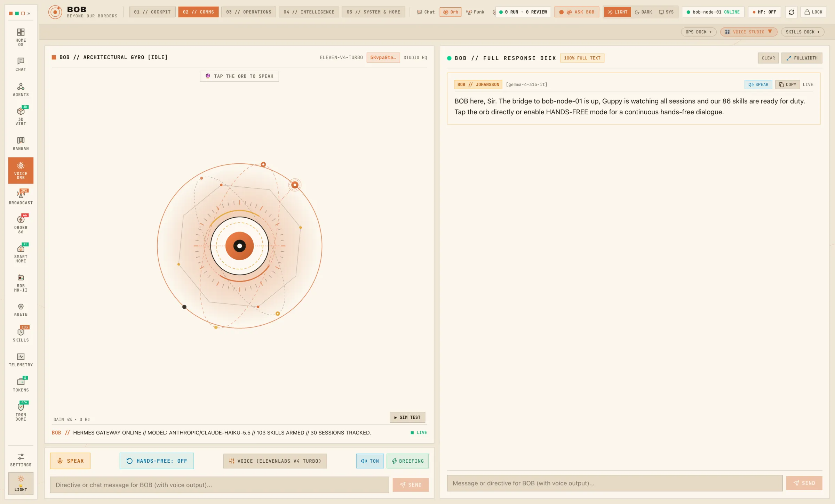Switch to the 01 // COCKPIT tab
The height and width of the screenshot is (504, 835).
(x=152, y=12)
